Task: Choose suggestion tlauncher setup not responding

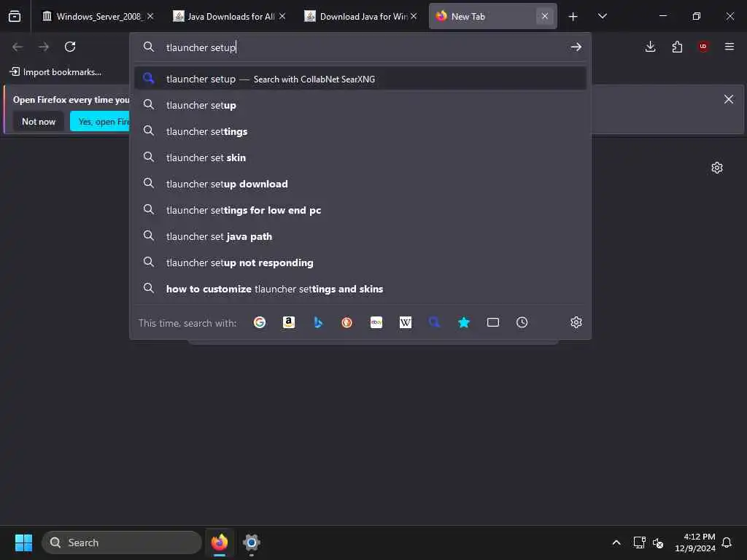Action: [360, 262]
